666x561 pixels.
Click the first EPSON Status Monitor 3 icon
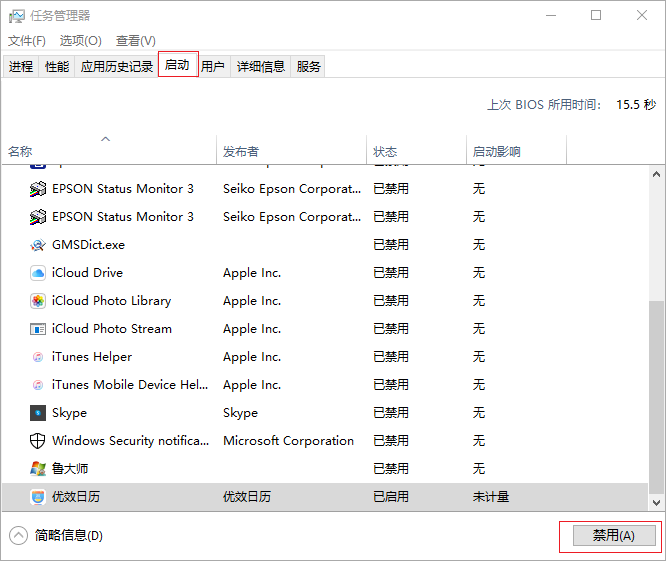coord(38,189)
